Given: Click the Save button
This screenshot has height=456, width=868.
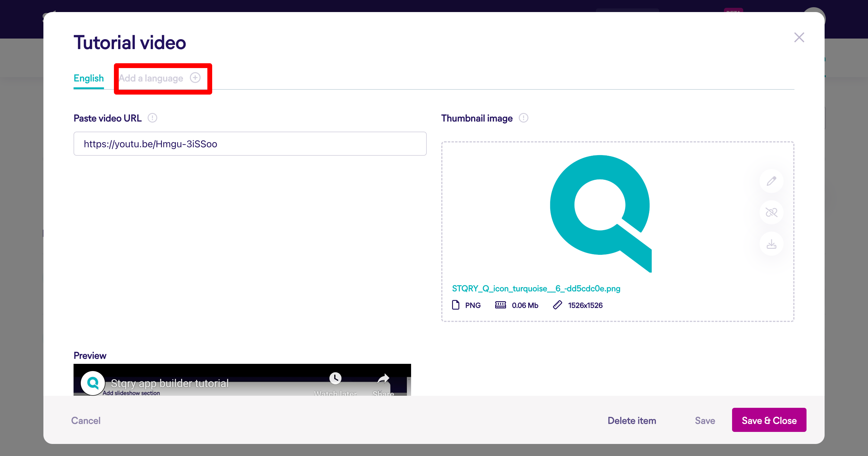Looking at the screenshot, I should click(705, 420).
